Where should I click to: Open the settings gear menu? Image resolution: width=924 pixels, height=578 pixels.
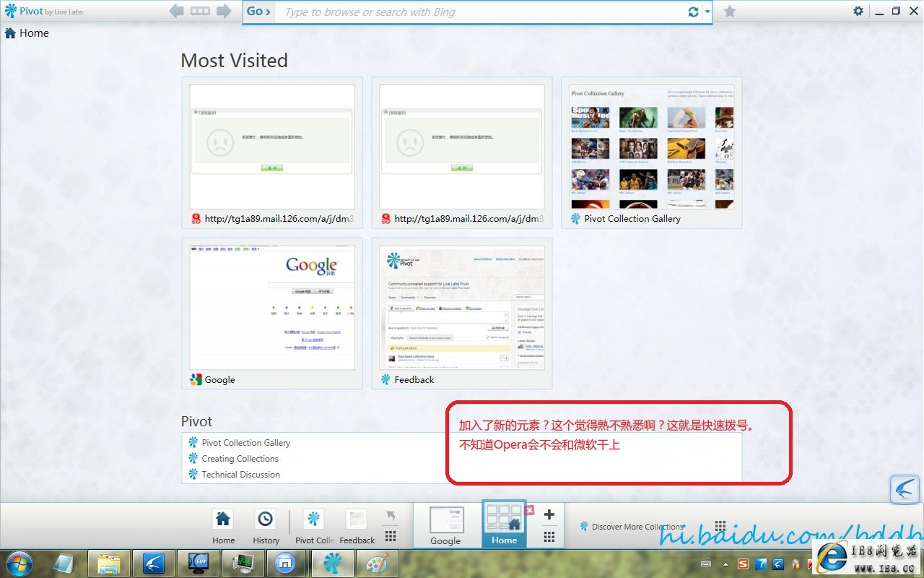(858, 11)
